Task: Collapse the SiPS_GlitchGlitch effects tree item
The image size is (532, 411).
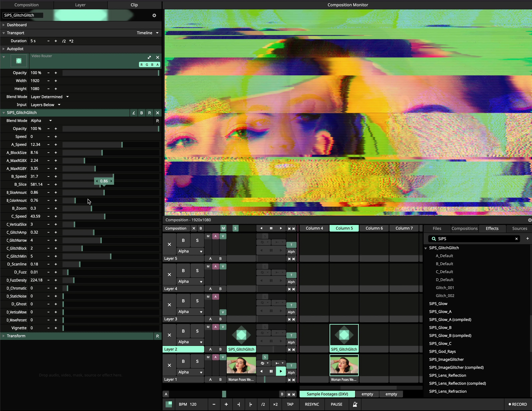Action: point(426,248)
